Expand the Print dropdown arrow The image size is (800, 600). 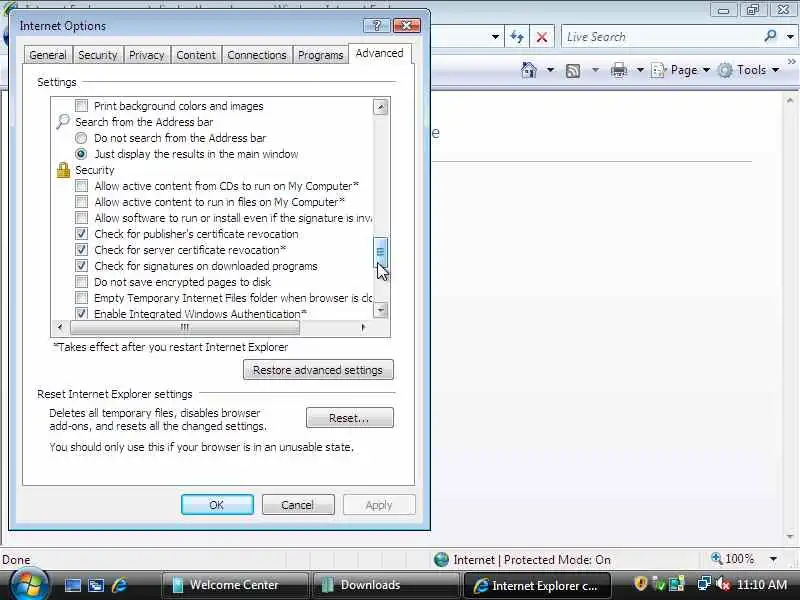click(x=640, y=70)
